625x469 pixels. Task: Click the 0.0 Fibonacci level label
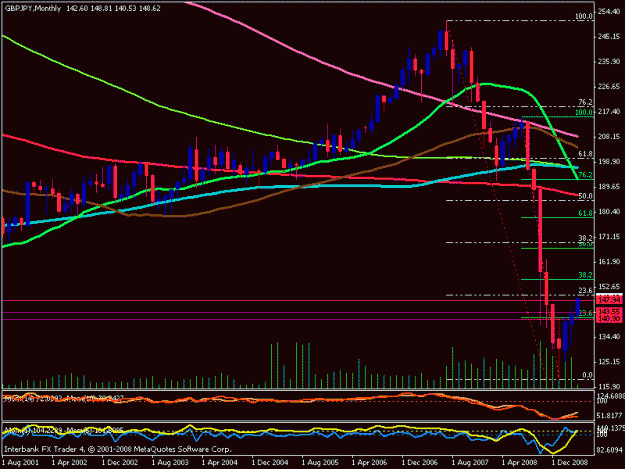[x=588, y=375]
